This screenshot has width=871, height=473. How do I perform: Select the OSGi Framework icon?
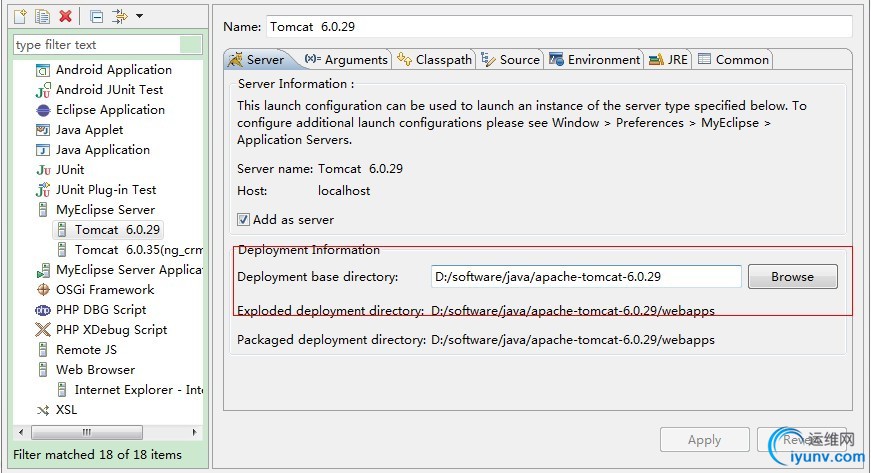43,290
